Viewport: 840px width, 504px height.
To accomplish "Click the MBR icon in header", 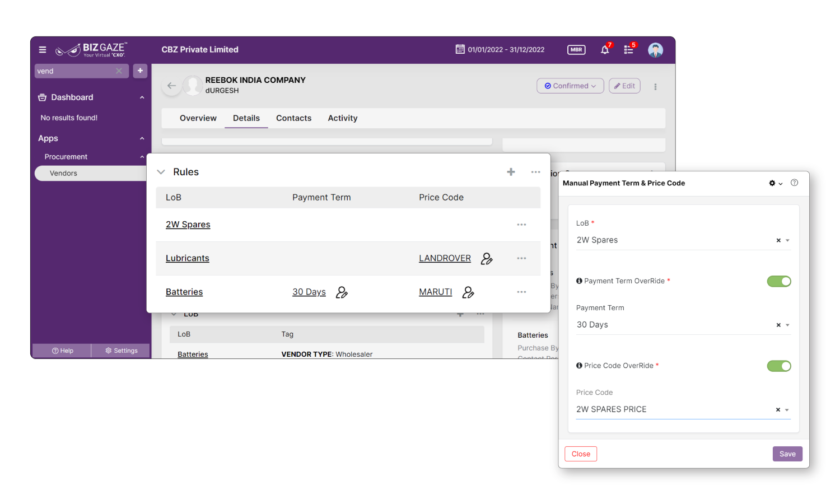I will point(576,50).
